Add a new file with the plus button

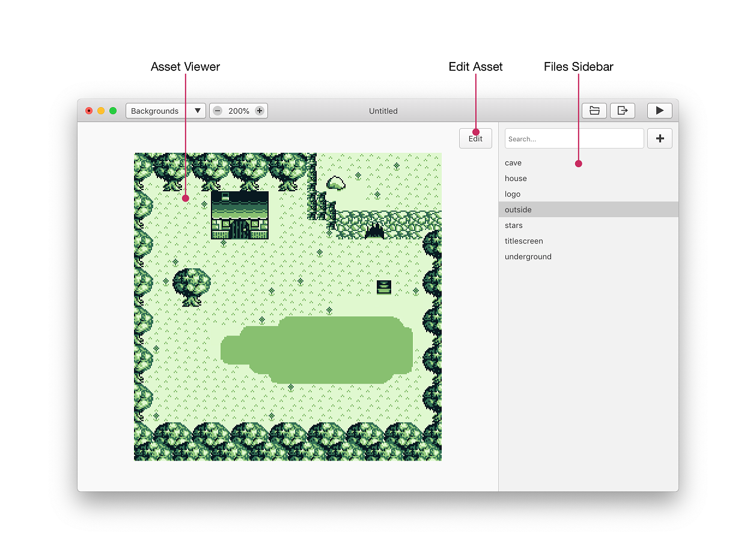pyautogui.click(x=660, y=138)
